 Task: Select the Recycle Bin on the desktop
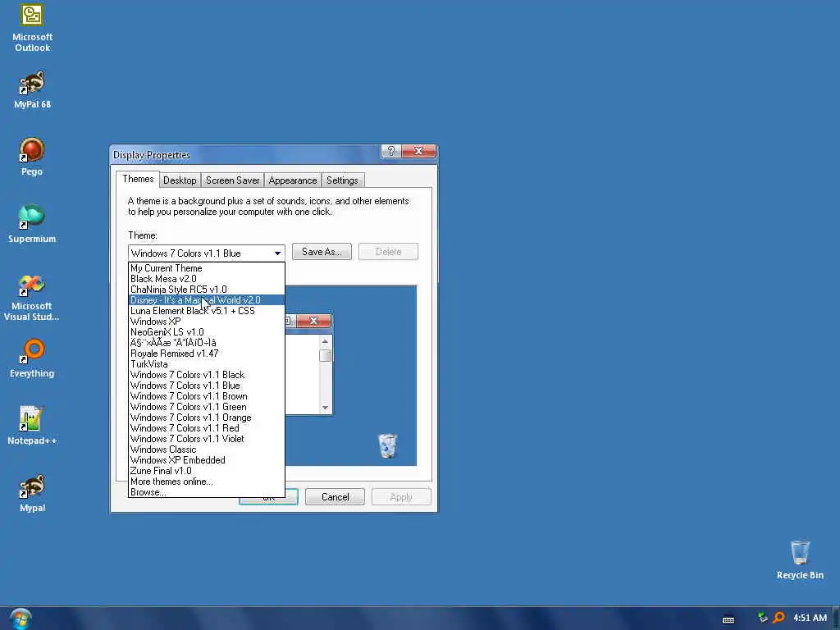click(800, 559)
